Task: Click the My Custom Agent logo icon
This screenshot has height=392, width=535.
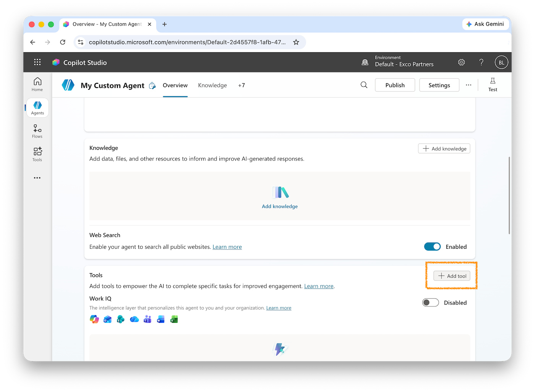Action: point(68,85)
